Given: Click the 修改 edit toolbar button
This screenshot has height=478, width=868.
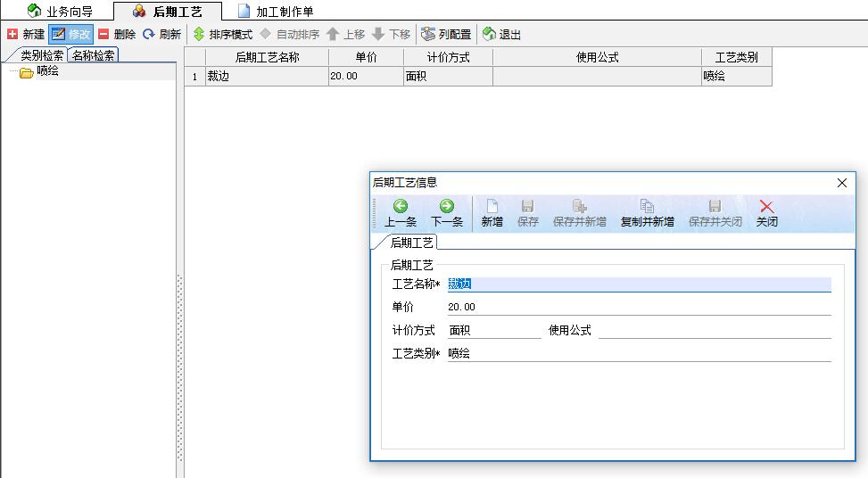Looking at the screenshot, I should [70, 34].
